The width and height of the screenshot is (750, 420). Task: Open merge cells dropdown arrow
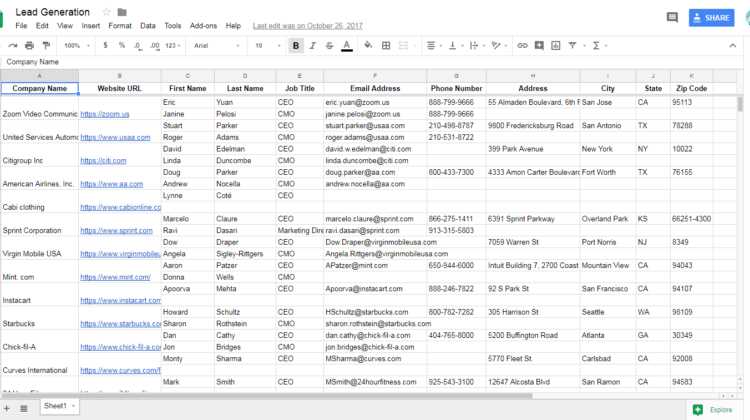[x=415, y=46]
